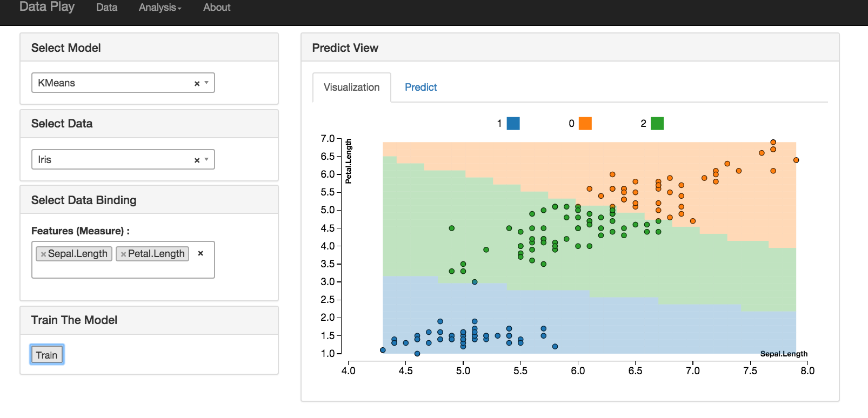The height and width of the screenshot is (418, 868).
Task: Clear the Iris dataset selection x
Action: coord(197,160)
